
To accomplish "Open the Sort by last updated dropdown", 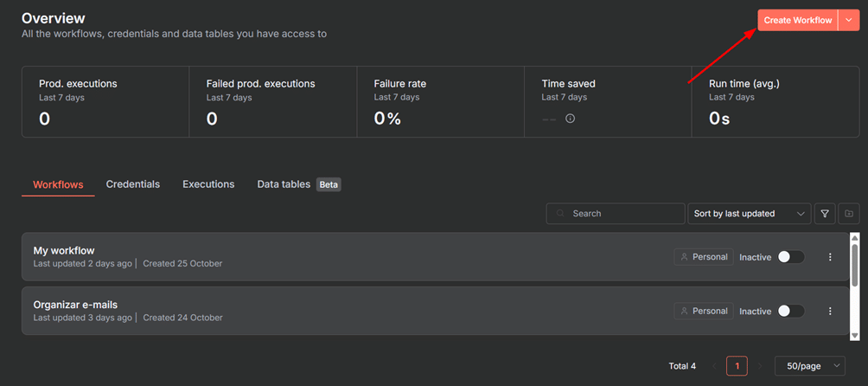I will 750,213.
